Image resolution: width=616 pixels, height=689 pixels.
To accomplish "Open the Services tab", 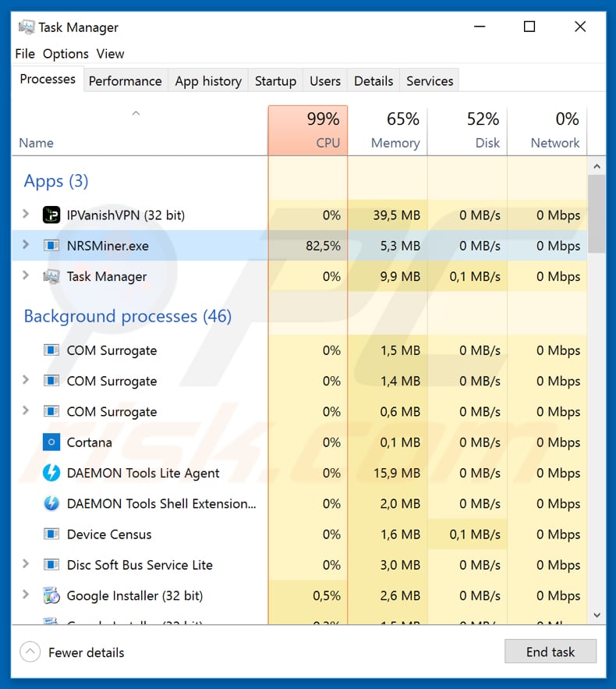I will (x=430, y=81).
